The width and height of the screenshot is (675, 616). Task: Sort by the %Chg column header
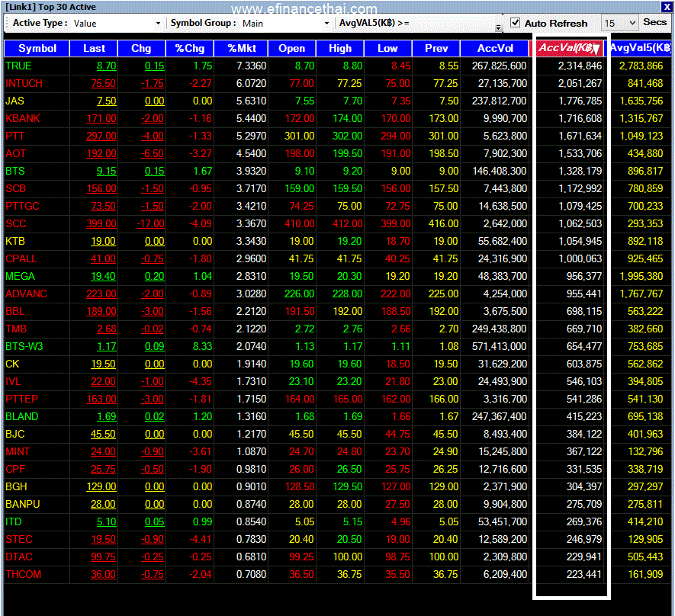pyautogui.click(x=190, y=48)
